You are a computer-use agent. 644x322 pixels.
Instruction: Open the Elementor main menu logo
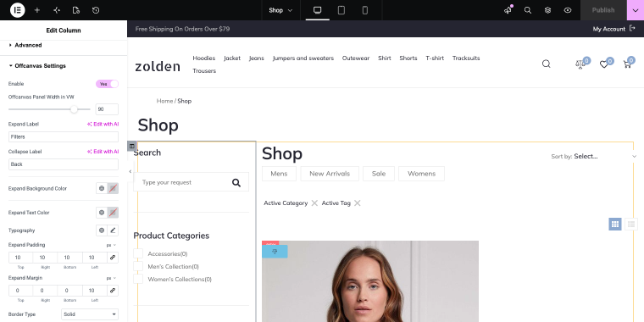point(17,10)
